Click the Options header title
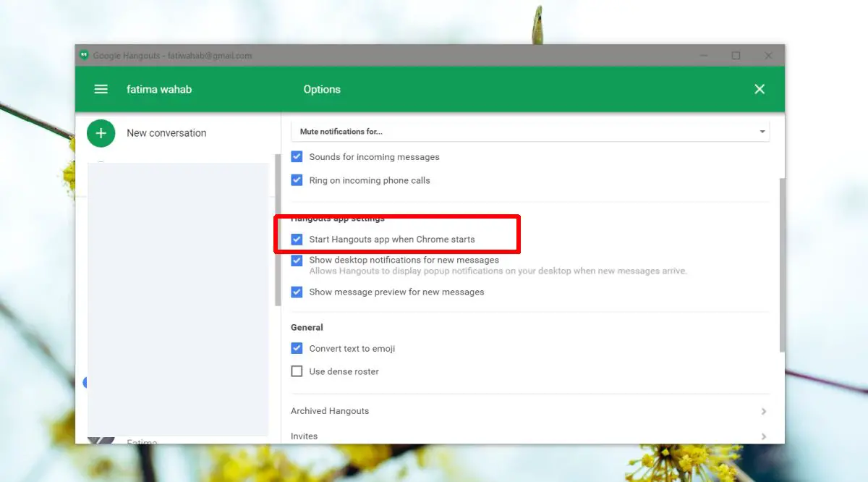The image size is (868, 482). pos(322,90)
